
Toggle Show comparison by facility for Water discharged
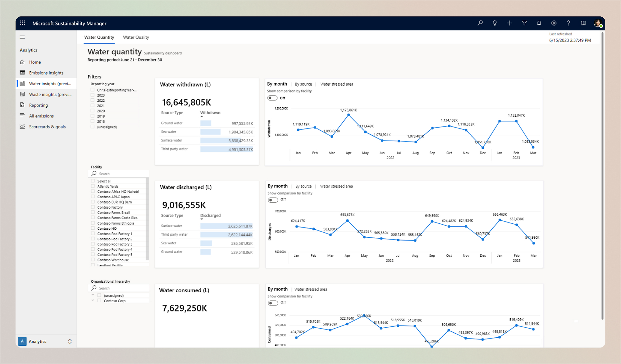tap(273, 200)
